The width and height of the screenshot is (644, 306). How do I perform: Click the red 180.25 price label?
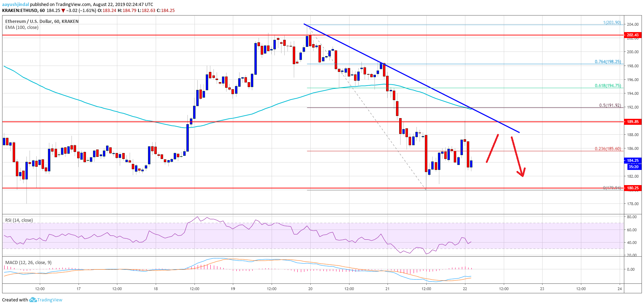(x=633, y=188)
